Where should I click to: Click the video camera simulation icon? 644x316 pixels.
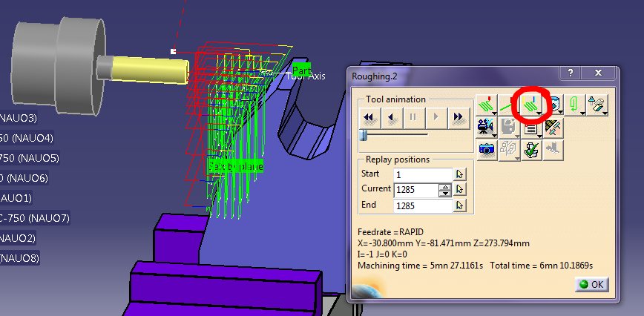(485, 127)
